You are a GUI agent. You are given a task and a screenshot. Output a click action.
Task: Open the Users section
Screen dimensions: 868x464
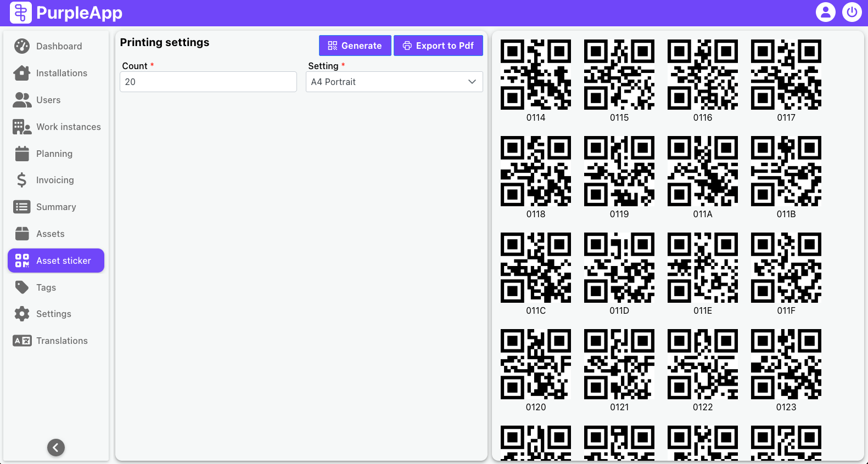[x=56, y=100]
